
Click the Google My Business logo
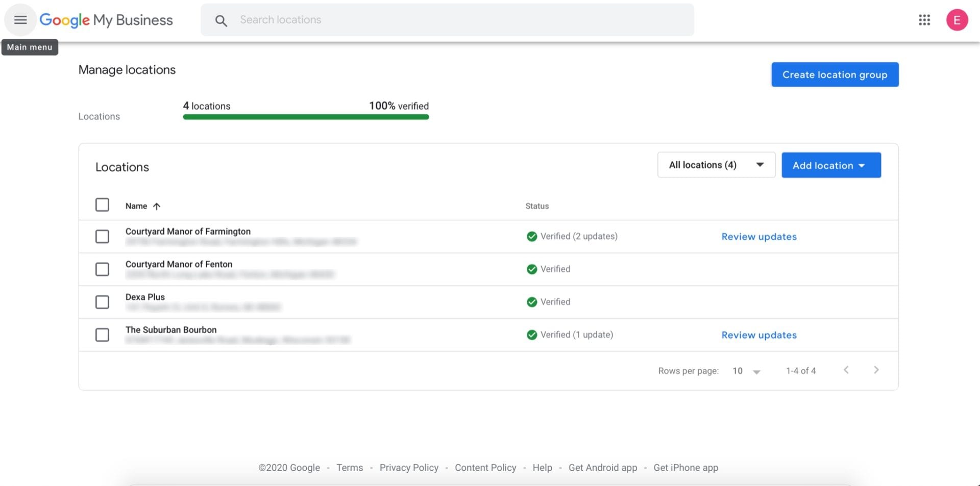point(106,20)
